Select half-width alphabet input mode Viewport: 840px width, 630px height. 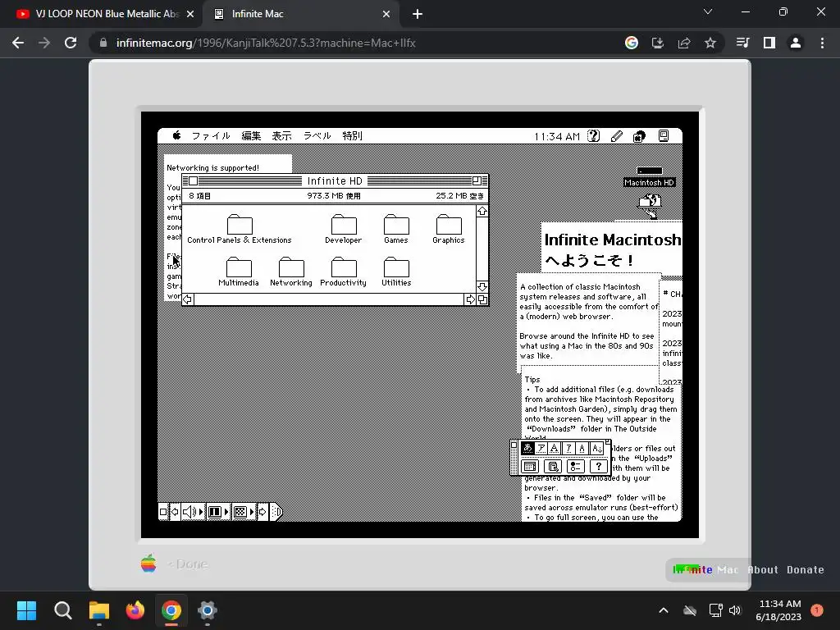[x=582, y=449]
